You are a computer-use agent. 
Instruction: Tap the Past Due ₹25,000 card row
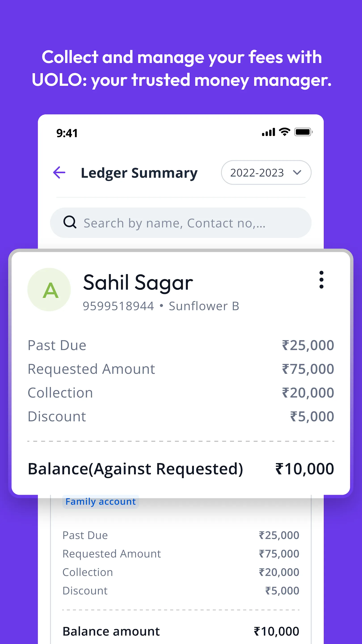(x=180, y=345)
